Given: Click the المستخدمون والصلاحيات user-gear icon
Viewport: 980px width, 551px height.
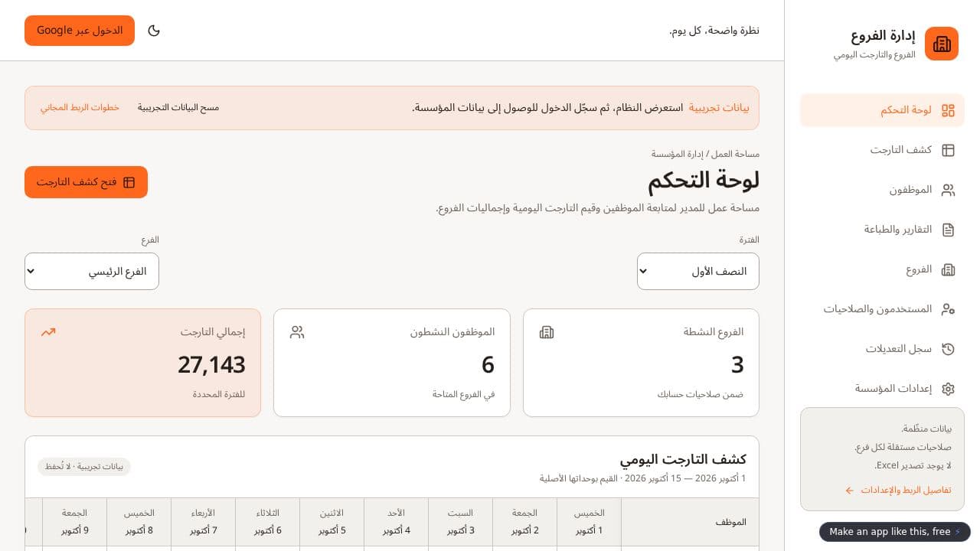Looking at the screenshot, I should (948, 309).
